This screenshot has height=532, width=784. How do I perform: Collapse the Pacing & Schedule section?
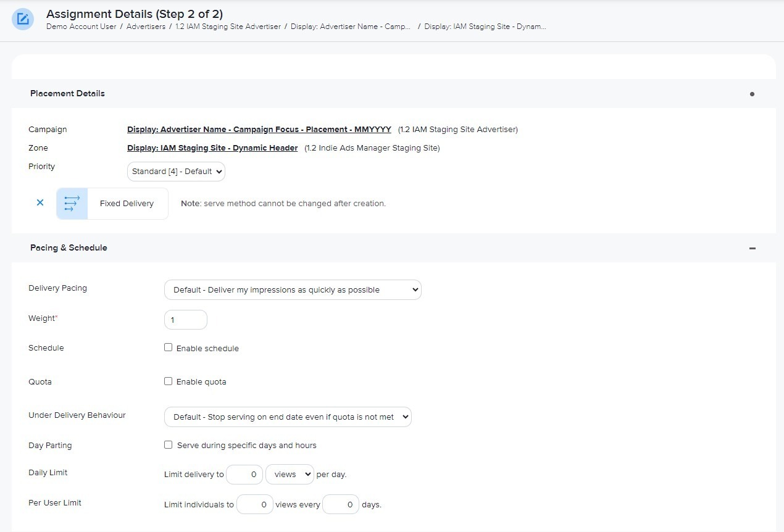click(x=752, y=248)
